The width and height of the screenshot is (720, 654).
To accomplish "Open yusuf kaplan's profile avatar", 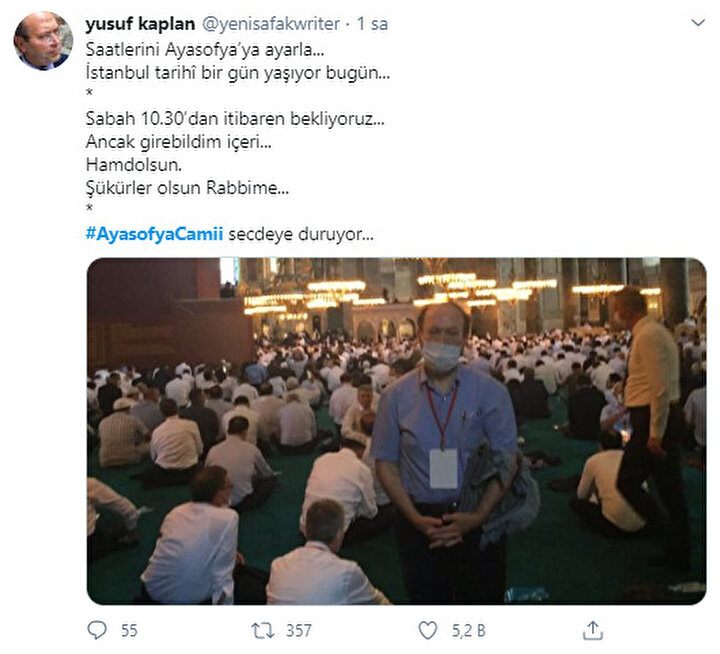I will (43, 41).
